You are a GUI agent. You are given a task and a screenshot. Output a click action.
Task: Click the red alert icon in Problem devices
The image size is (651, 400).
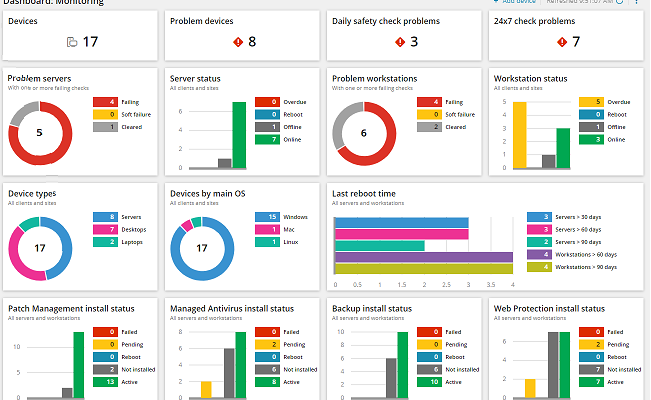tap(238, 42)
